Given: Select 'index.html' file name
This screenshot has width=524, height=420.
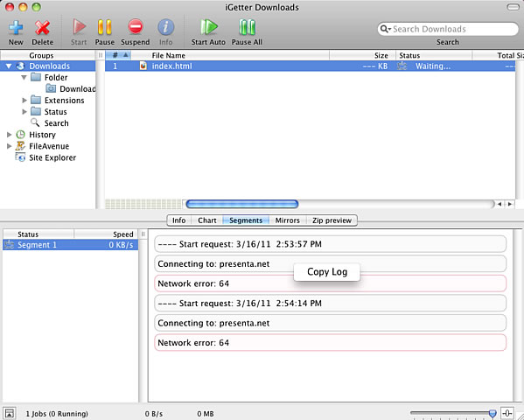Looking at the screenshot, I should pyautogui.click(x=172, y=66).
